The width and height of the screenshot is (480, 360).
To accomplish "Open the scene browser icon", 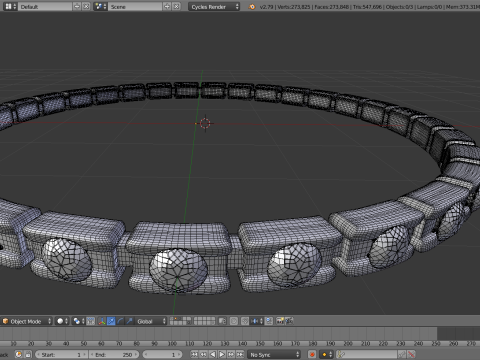I will click(100, 6).
